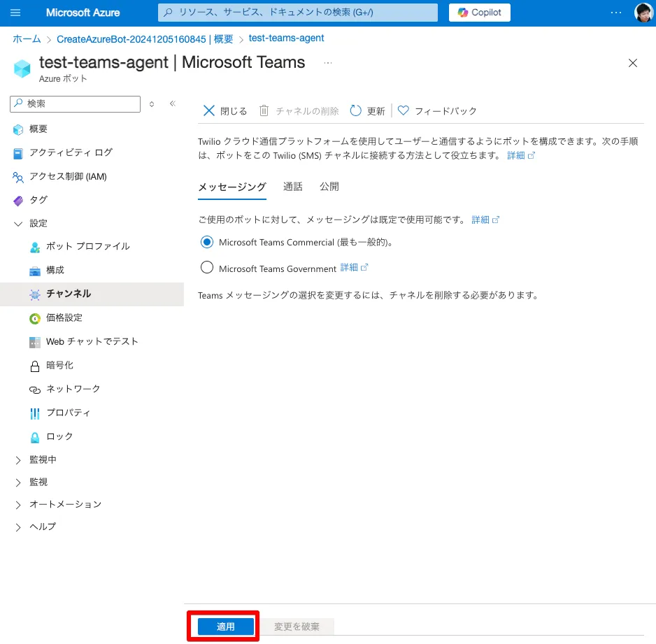Open 価格設定 icon

(35, 318)
